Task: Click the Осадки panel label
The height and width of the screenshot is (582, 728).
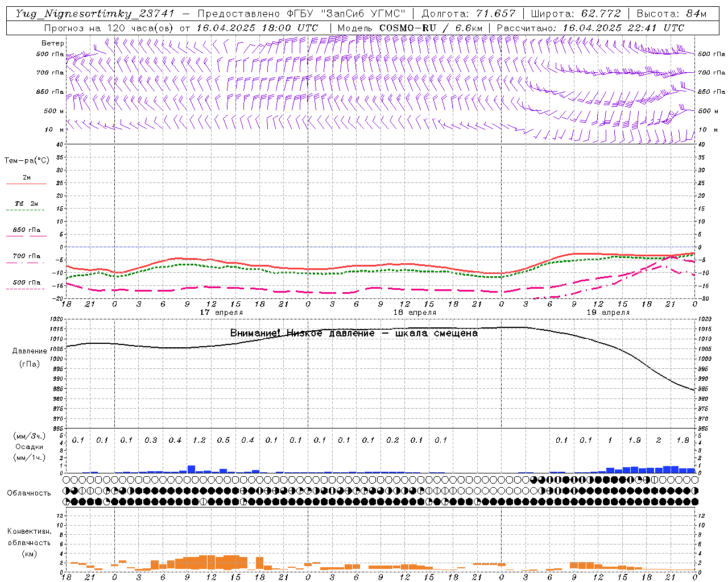Action: [x=29, y=447]
